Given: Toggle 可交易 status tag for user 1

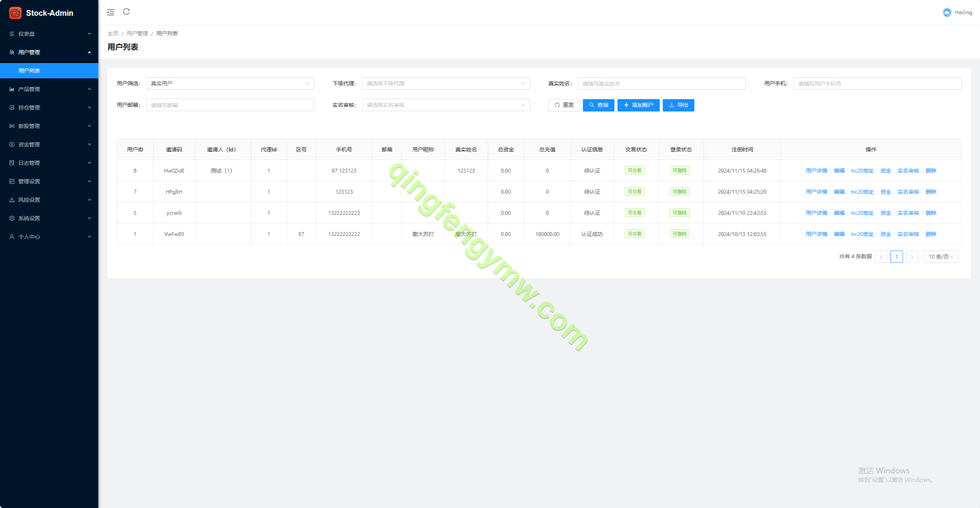Looking at the screenshot, I should coord(634,234).
